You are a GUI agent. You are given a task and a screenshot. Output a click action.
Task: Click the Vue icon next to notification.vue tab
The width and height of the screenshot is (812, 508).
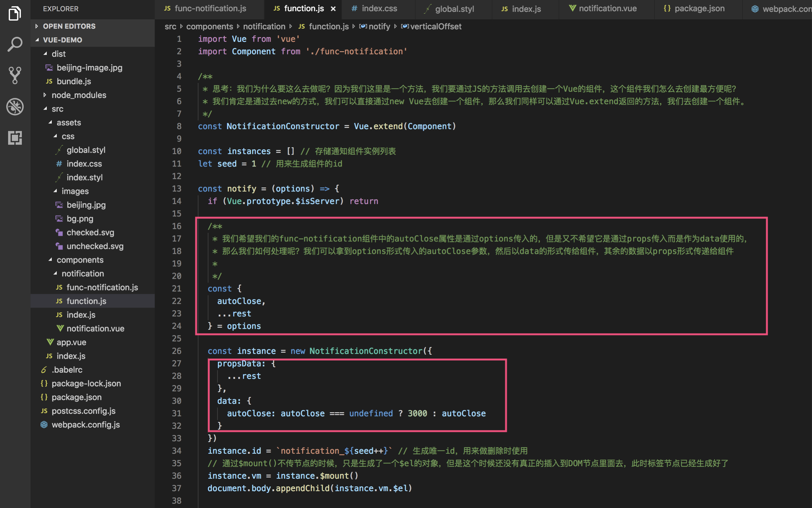[x=572, y=8]
